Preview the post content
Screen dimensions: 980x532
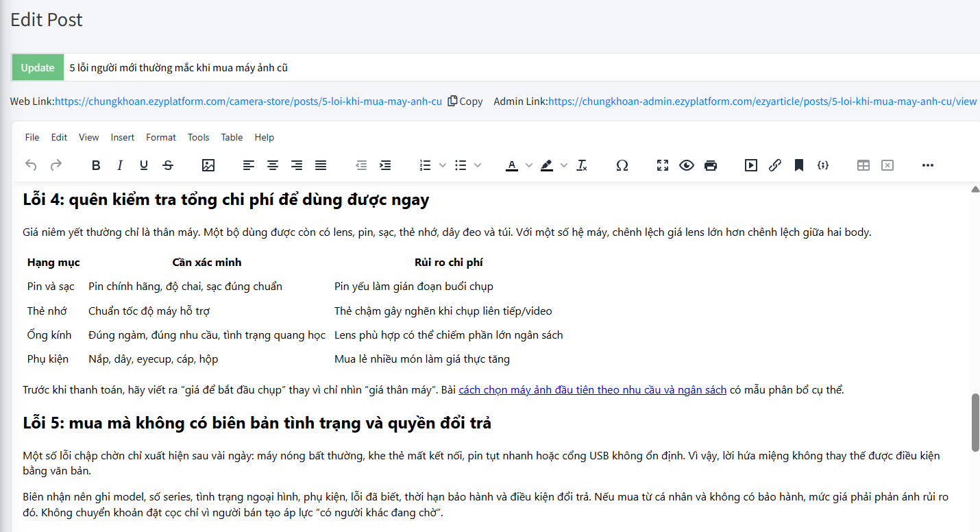[687, 165]
